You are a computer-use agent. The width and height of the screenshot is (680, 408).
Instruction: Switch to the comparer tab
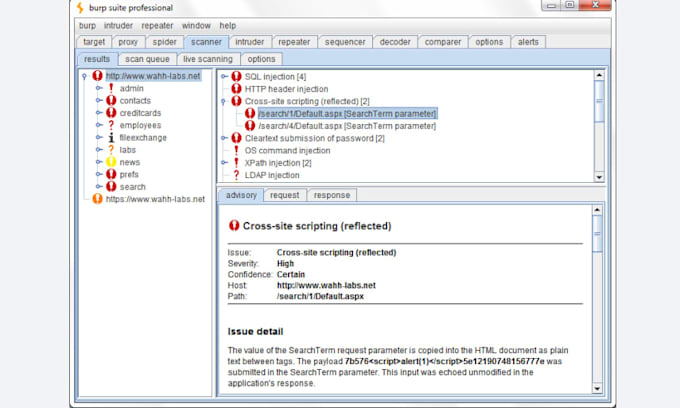(x=443, y=42)
